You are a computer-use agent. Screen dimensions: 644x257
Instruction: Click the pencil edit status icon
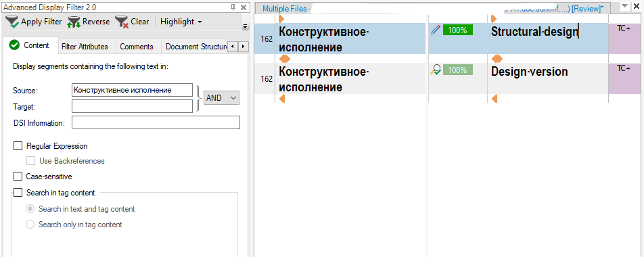coord(435,30)
